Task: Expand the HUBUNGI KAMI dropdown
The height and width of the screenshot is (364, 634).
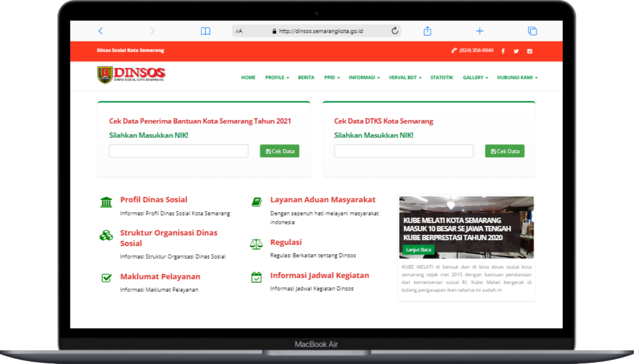Action: tap(517, 78)
